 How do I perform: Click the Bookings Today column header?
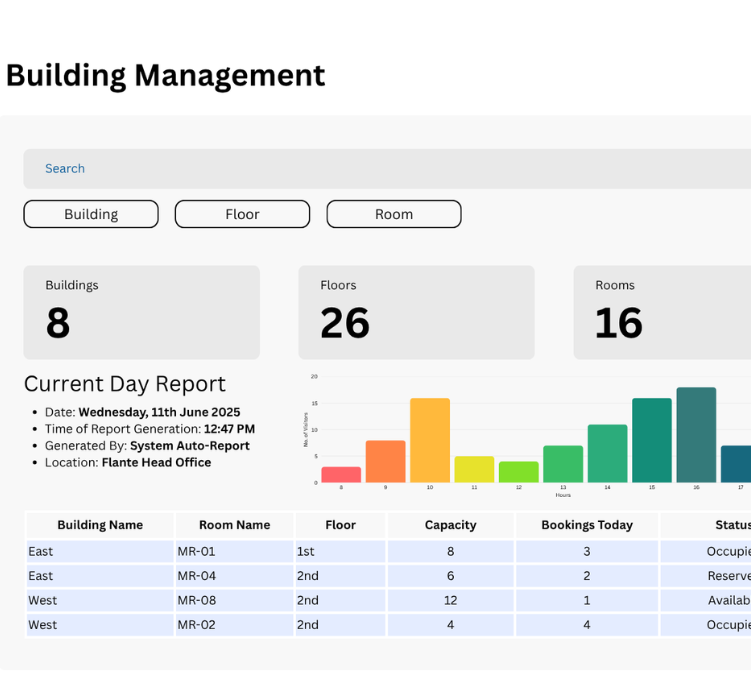tap(587, 525)
